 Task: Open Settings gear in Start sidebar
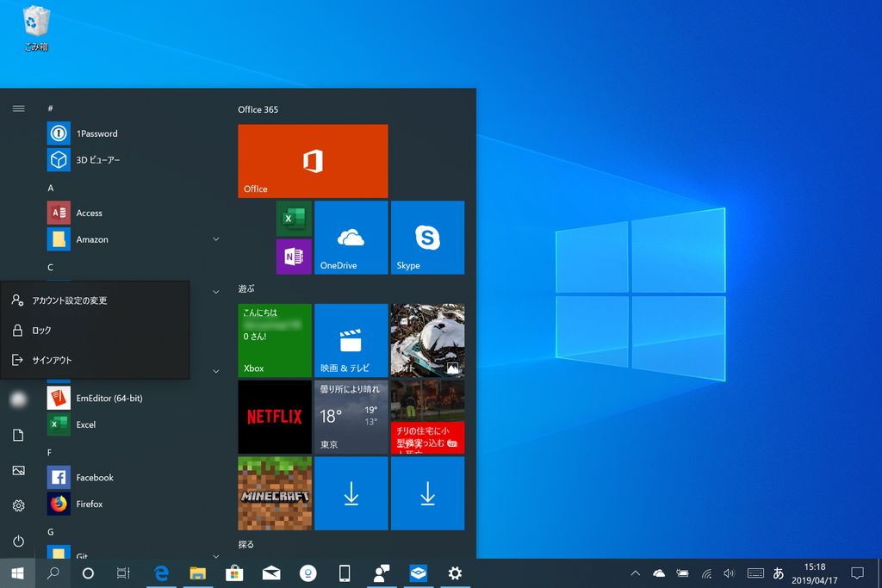point(19,505)
